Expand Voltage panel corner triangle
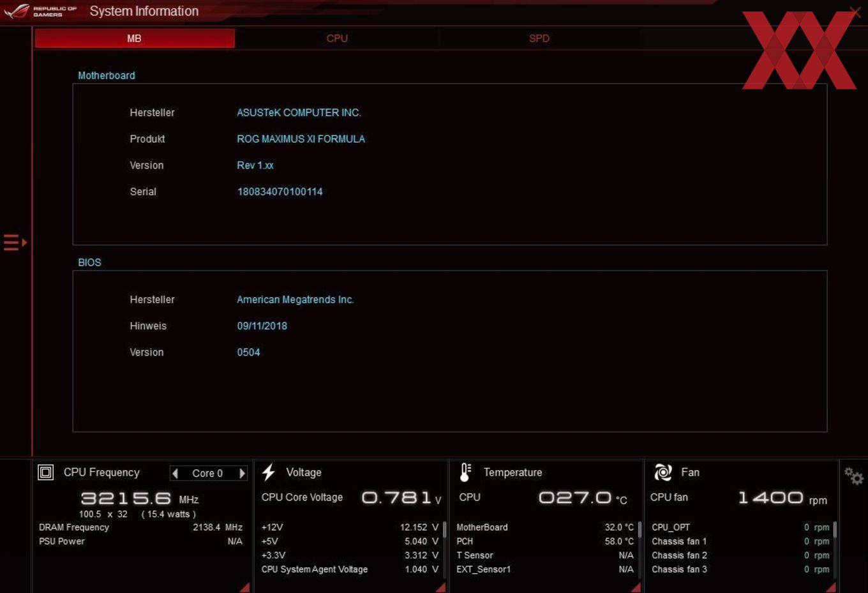Viewport: 868px width, 593px height. pyautogui.click(x=440, y=587)
